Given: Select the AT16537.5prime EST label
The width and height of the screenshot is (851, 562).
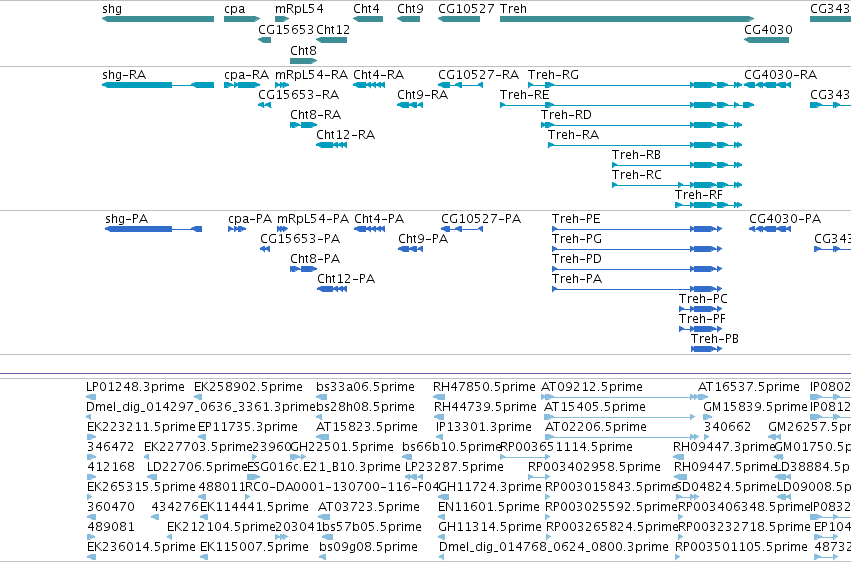Looking at the screenshot, I should 748,387.
